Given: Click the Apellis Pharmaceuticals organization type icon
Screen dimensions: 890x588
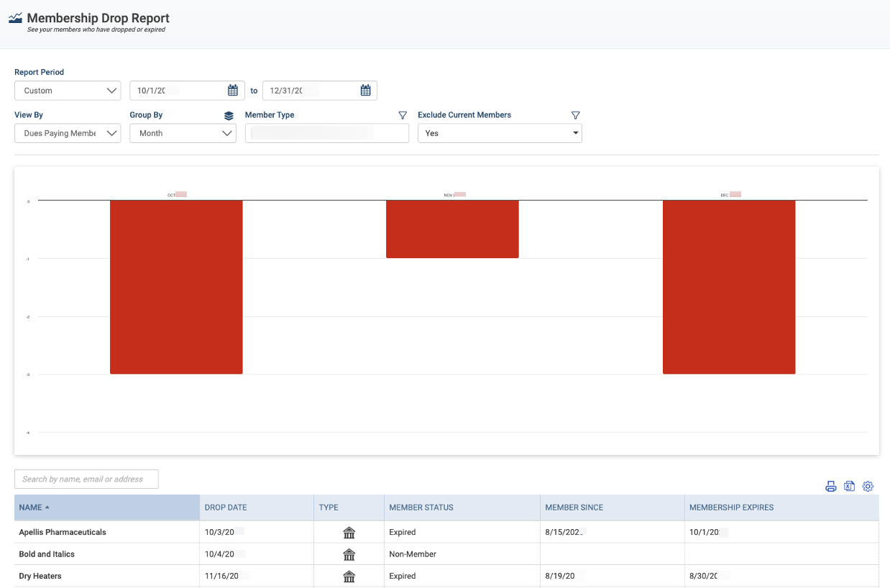Looking at the screenshot, I should click(x=349, y=533).
